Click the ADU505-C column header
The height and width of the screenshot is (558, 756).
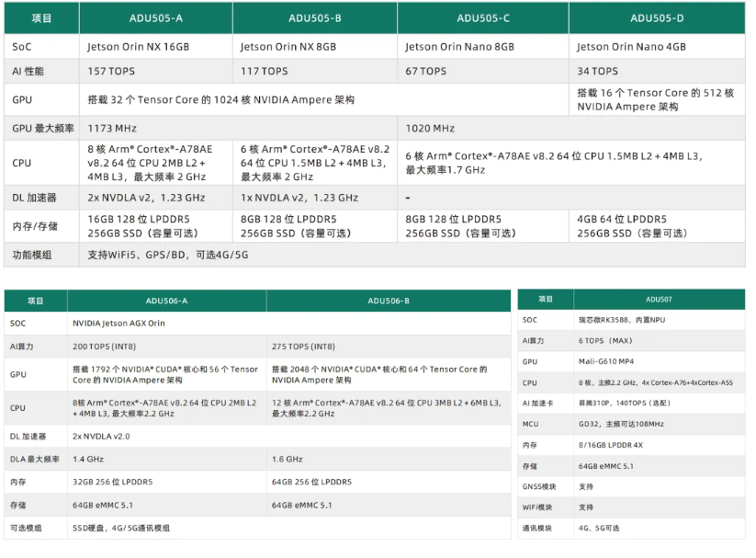click(x=483, y=18)
